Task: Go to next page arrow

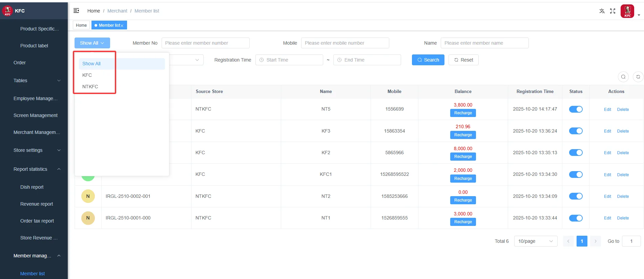Action: tap(596, 241)
